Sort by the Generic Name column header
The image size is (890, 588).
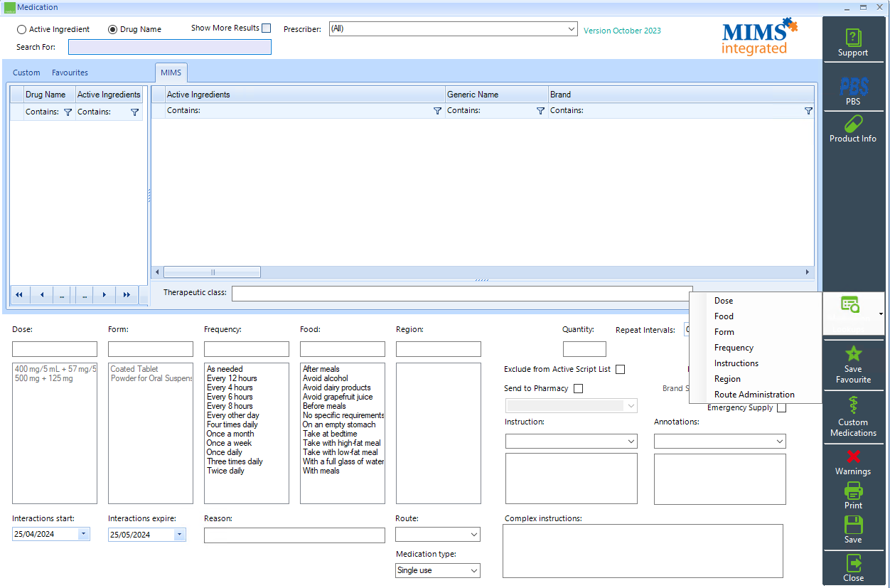[497, 95]
